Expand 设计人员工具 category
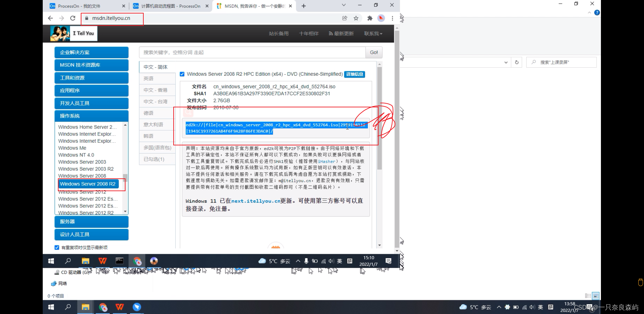Image resolution: width=644 pixels, height=314 pixels. point(92,235)
